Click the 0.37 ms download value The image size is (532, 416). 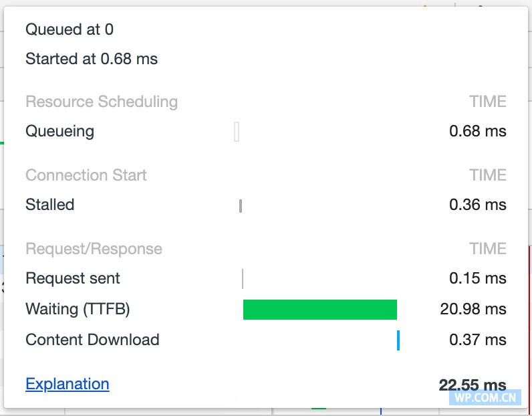pos(477,340)
